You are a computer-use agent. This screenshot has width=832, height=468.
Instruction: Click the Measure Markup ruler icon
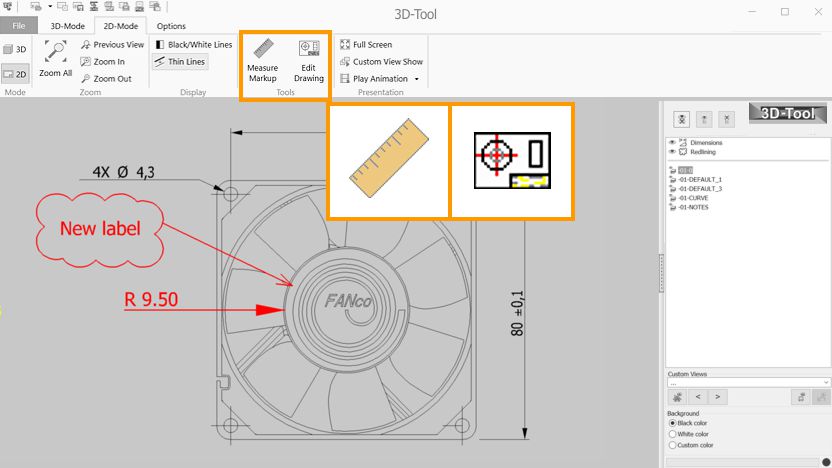262,50
